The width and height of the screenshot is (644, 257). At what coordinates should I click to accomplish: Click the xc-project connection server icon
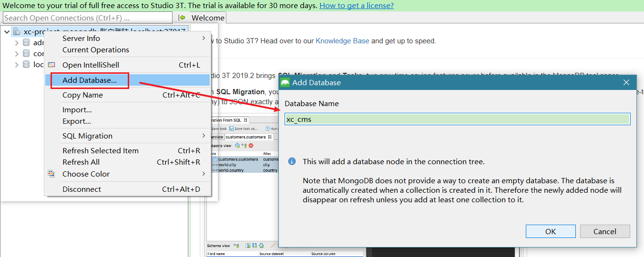[17, 32]
